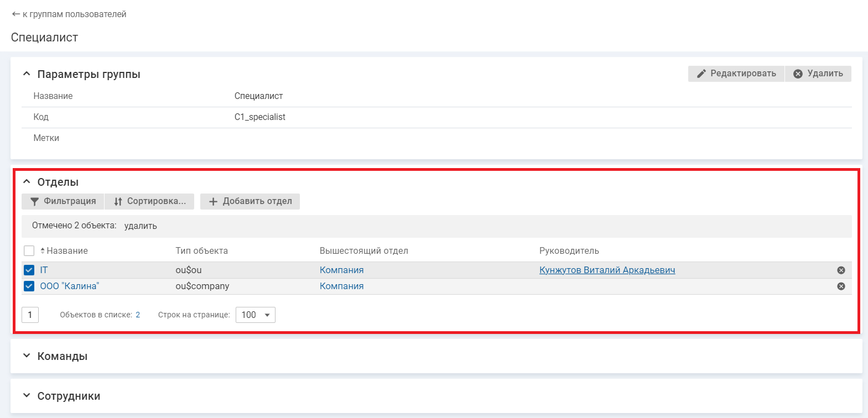This screenshot has height=418, width=868.
Task: Go back to группам пользователей
Action: 69,14
